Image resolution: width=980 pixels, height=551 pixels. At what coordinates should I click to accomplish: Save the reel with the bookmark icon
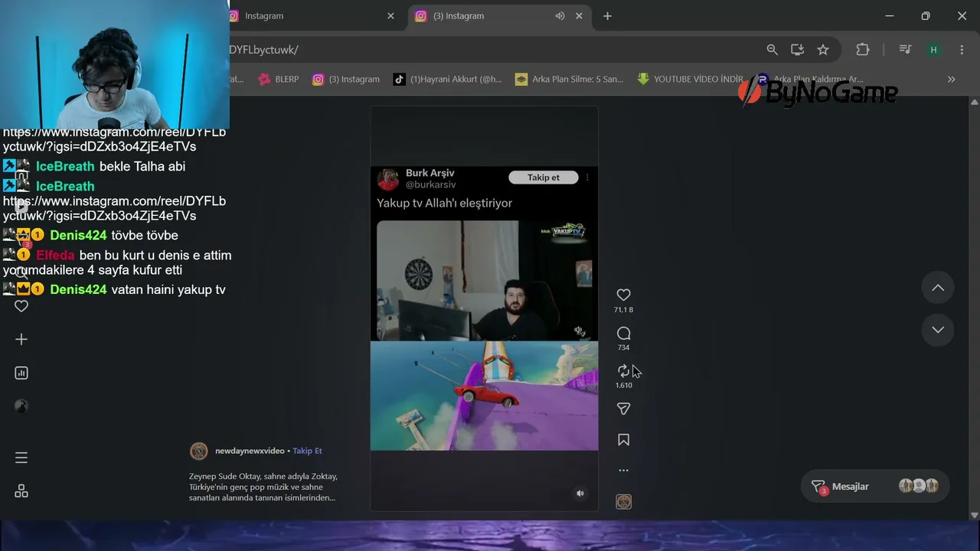[x=623, y=440]
